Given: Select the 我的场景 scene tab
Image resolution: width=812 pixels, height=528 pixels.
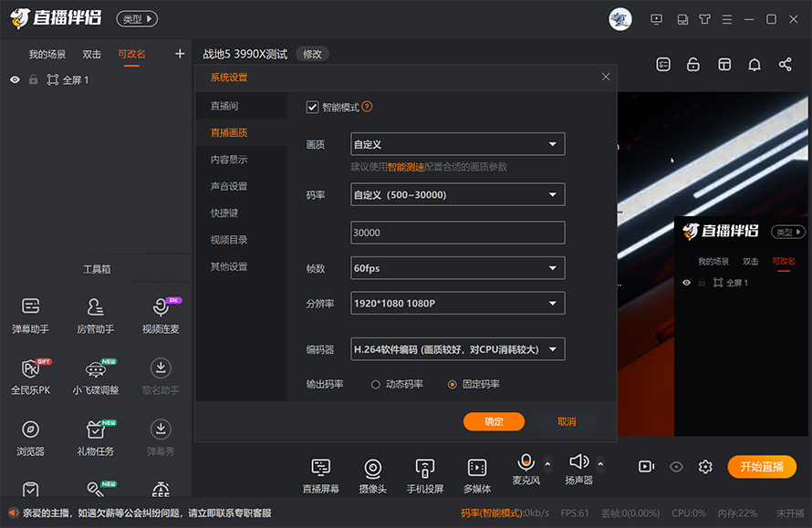Looking at the screenshot, I should tap(47, 55).
